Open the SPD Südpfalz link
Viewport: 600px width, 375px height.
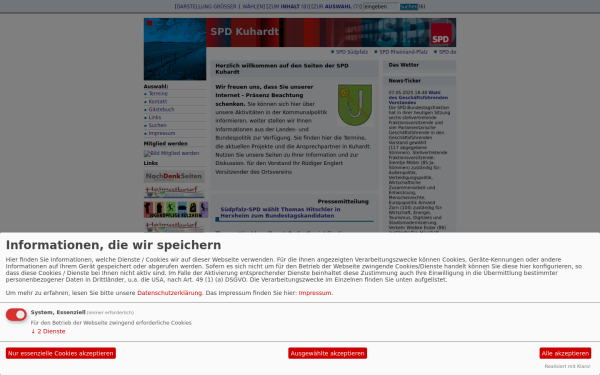point(352,52)
